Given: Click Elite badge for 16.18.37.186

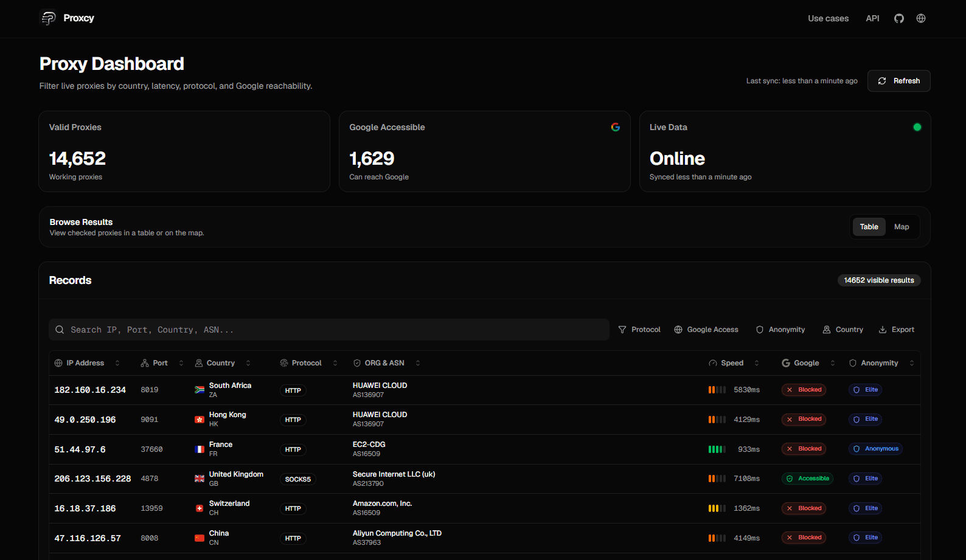Looking at the screenshot, I should (x=865, y=508).
